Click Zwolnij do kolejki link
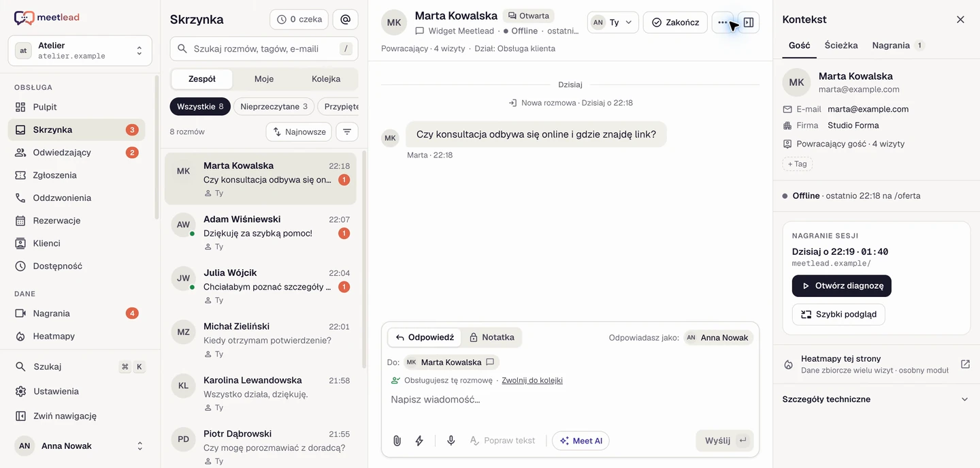Screen dimensions: 980x468 coord(532,381)
